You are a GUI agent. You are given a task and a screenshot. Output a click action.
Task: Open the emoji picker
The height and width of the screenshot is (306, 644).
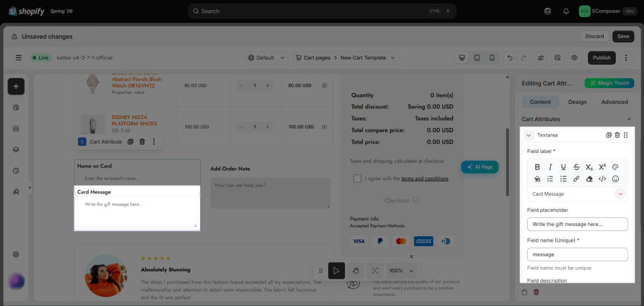click(615, 179)
